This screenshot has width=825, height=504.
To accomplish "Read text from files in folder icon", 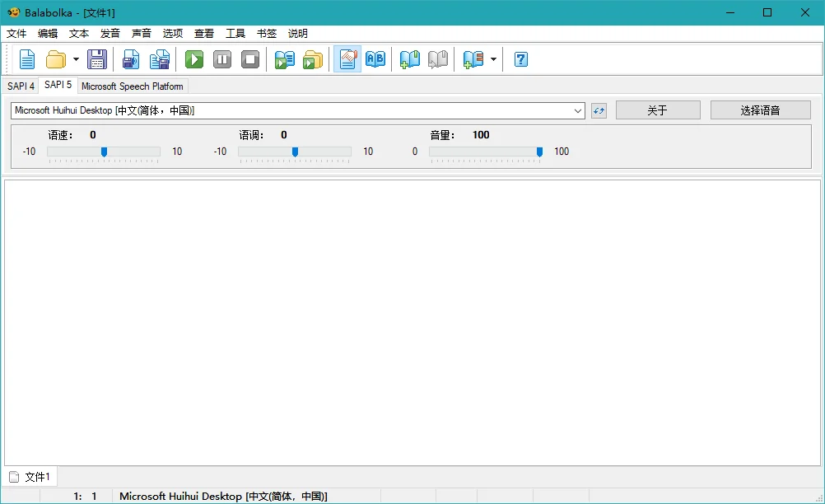I will click(313, 59).
